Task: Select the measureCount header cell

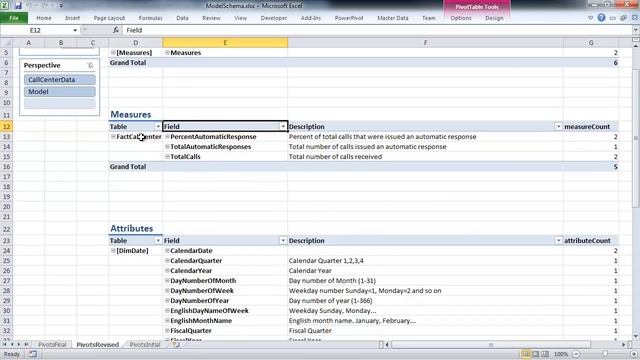Action: (x=591, y=127)
